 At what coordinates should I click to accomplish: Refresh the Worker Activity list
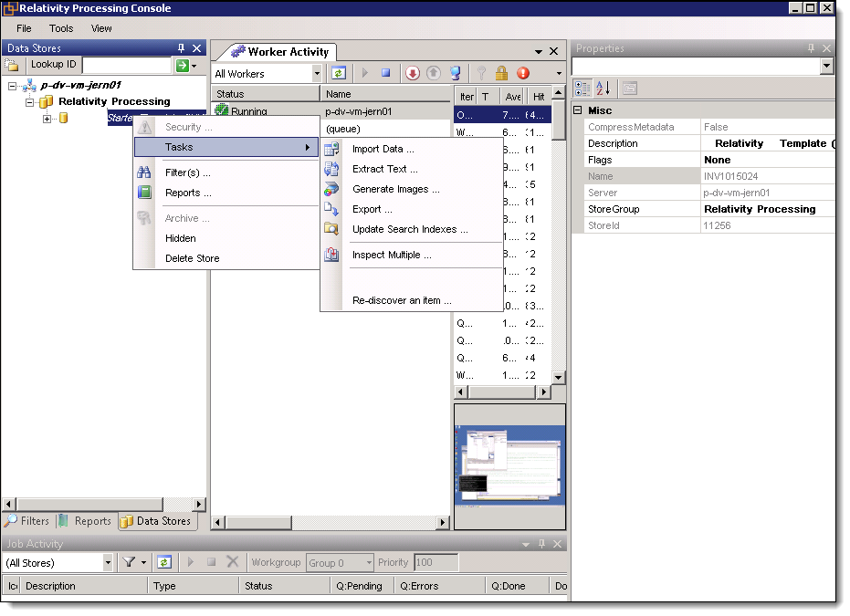339,72
